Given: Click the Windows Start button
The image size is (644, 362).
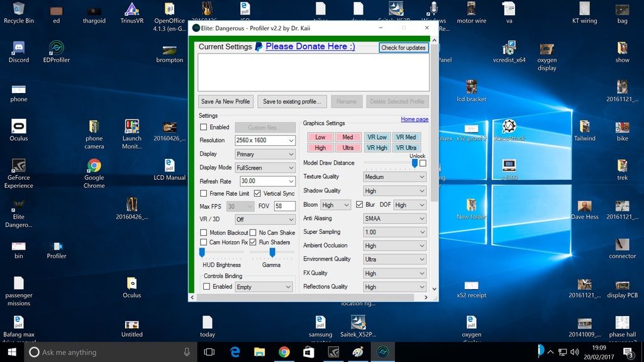Looking at the screenshot, I should pos(12,352).
